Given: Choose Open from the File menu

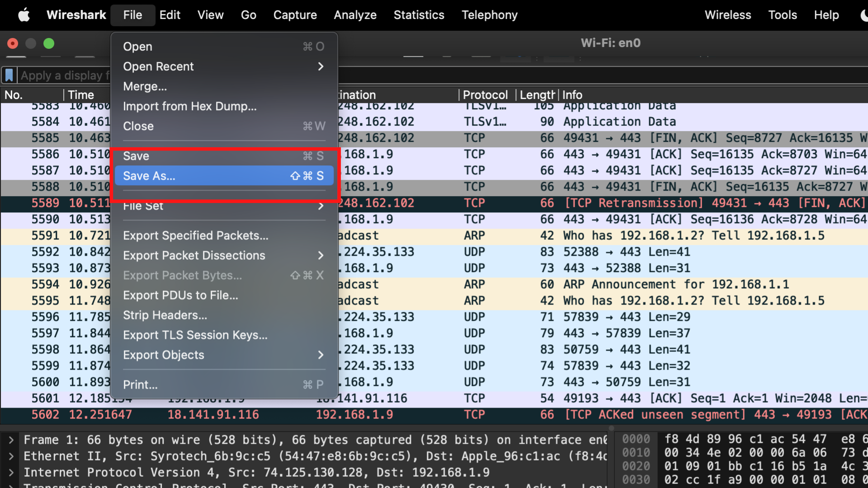Looking at the screenshot, I should [224, 47].
